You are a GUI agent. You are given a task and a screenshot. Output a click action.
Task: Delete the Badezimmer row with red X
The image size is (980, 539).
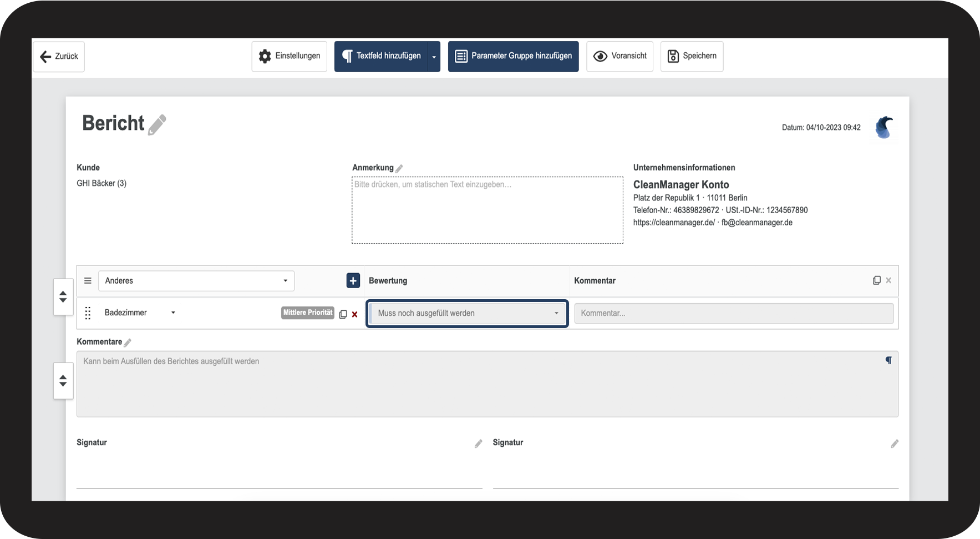click(355, 314)
